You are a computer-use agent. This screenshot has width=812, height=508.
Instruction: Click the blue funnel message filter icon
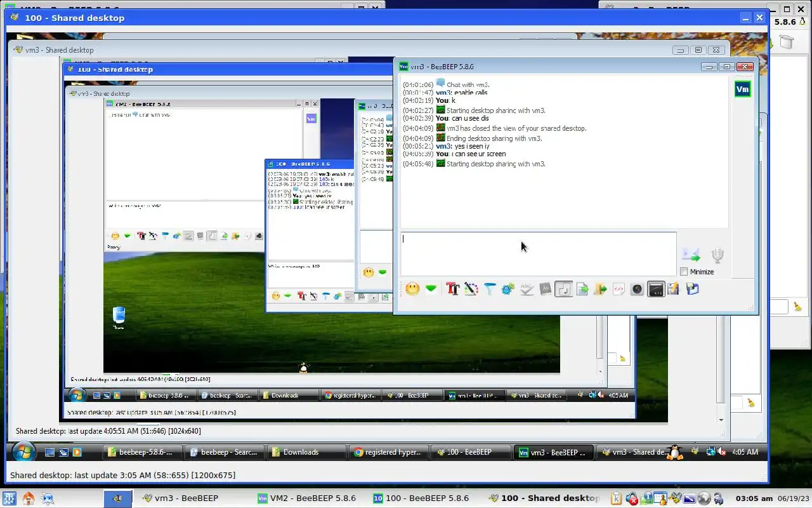[489, 289]
